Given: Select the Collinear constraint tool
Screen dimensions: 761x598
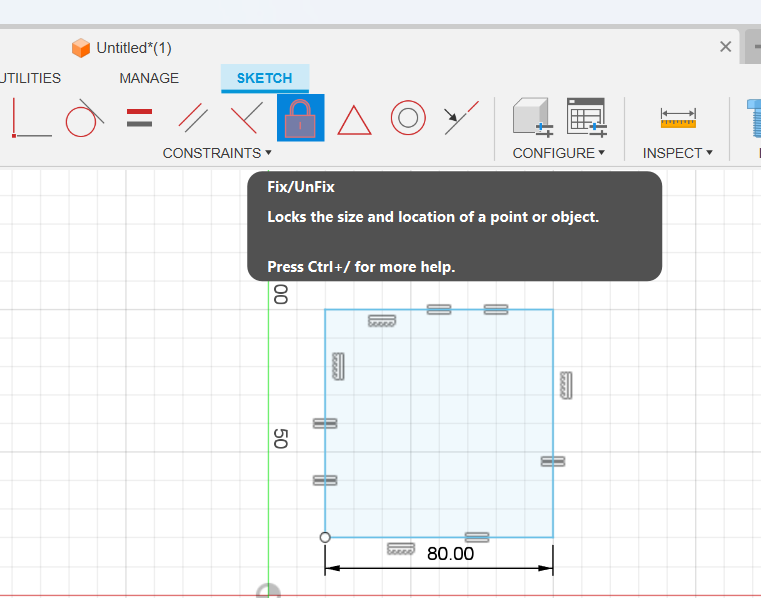Looking at the screenshot, I should (462, 117).
